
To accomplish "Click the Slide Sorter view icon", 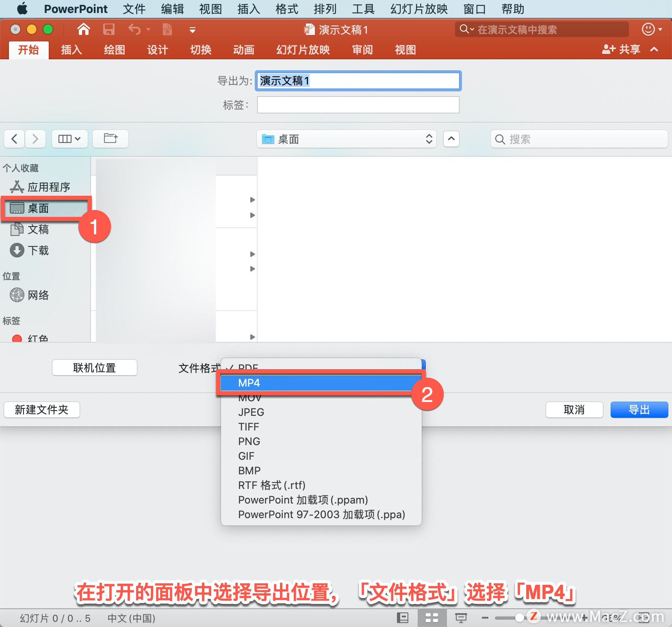I will click(x=432, y=618).
